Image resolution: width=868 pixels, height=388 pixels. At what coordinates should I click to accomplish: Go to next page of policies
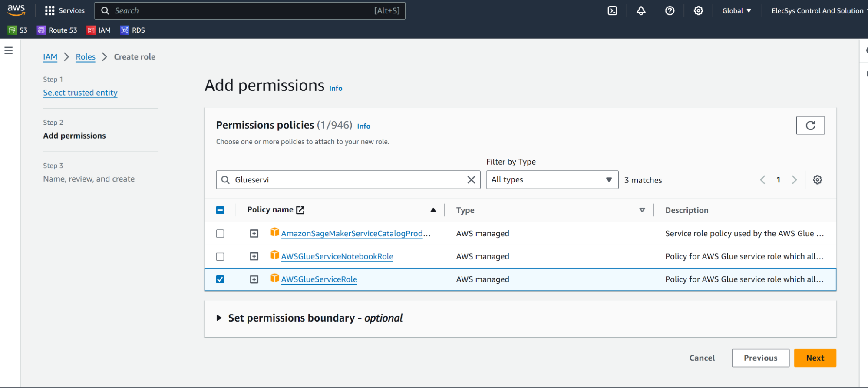[794, 180]
